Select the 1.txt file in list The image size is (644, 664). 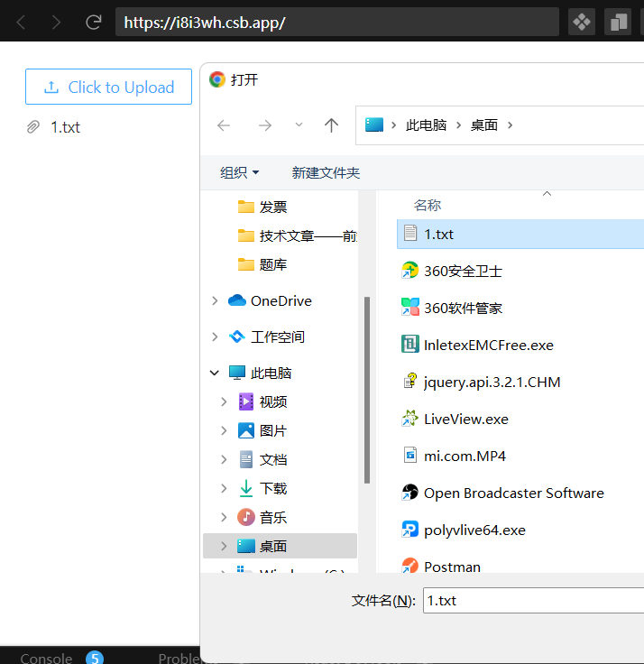(520, 234)
